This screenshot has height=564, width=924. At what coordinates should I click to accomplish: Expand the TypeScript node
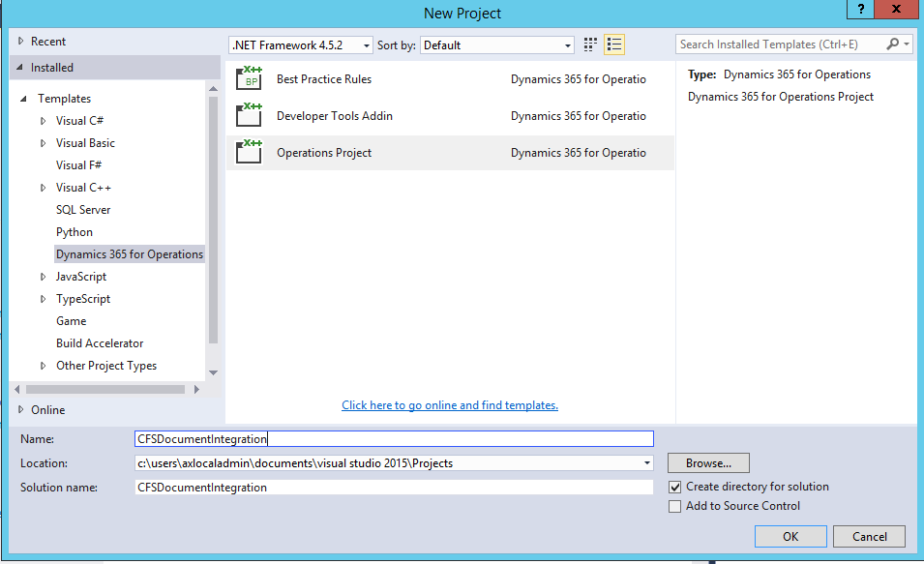pyautogui.click(x=43, y=299)
